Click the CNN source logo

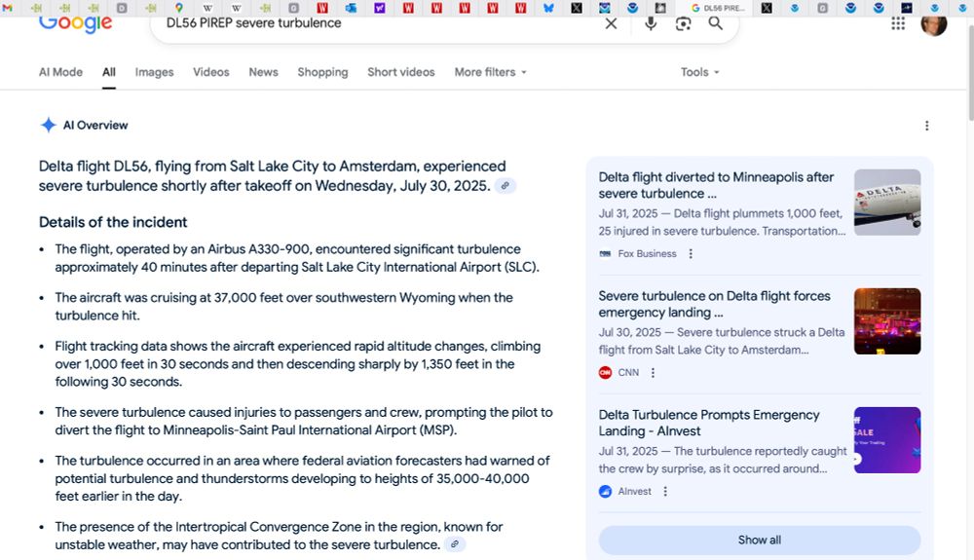(605, 372)
